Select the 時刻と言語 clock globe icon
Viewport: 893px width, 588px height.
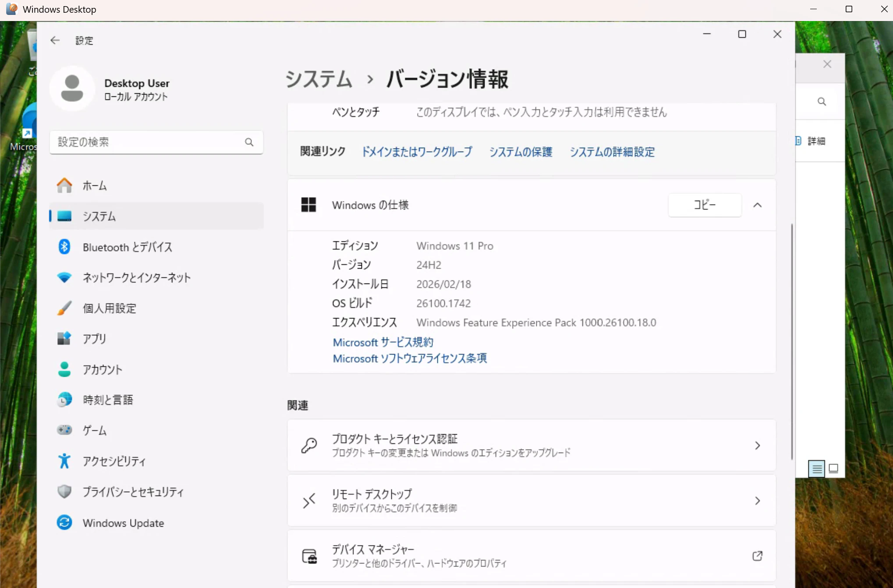(64, 400)
